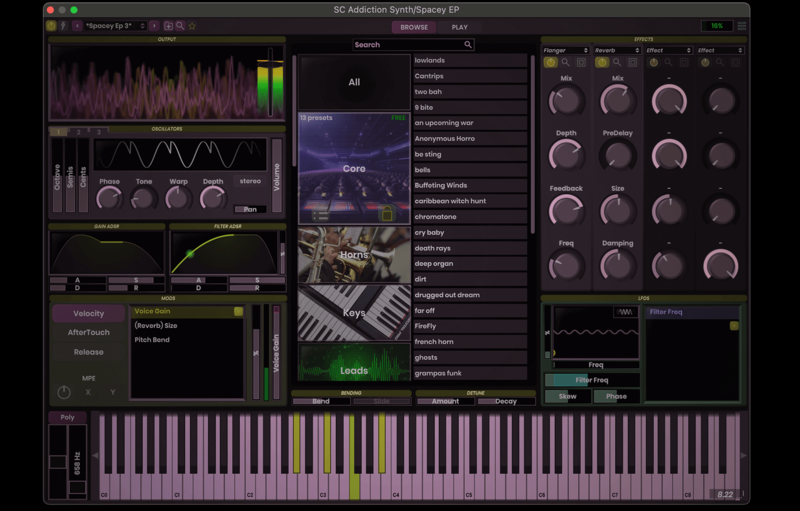Mark preset as favorite with star
The image size is (800, 511).
(192, 25)
